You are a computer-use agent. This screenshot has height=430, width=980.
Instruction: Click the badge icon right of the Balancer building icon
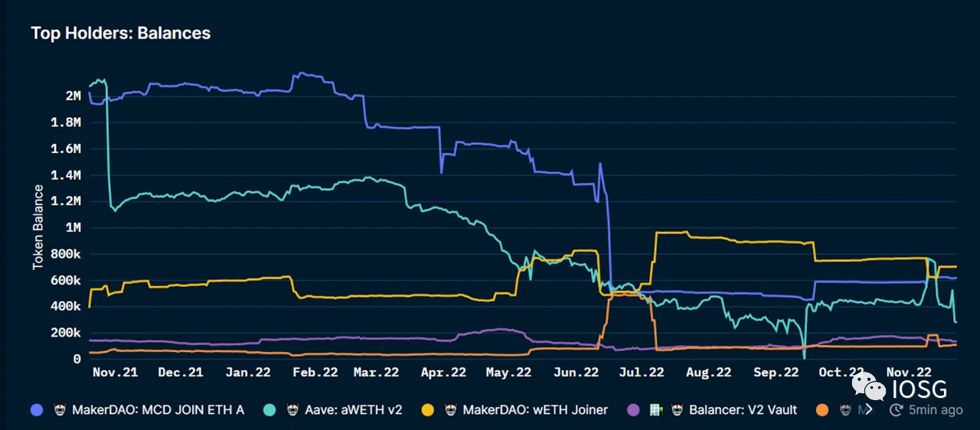click(678, 410)
